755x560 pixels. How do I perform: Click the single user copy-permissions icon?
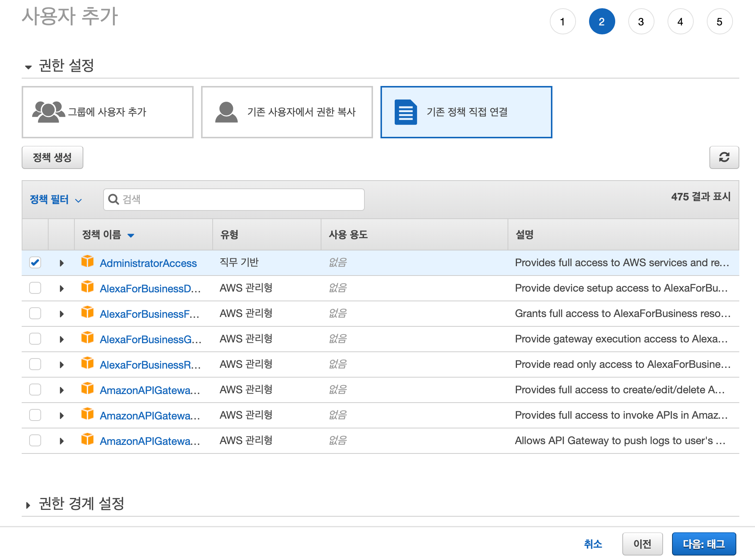tap(226, 112)
